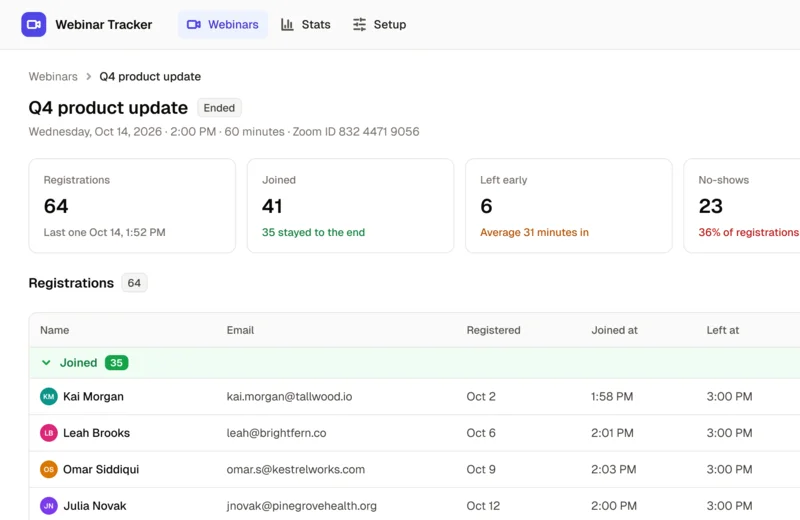This screenshot has width=800, height=520.
Task: Click the sliders Setup icon
Action: (x=359, y=24)
